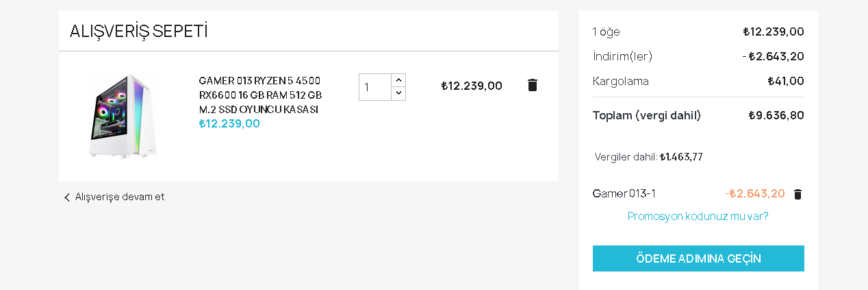Click the orange discount amount -₺2.643,20

pyautogui.click(x=755, y=193)
